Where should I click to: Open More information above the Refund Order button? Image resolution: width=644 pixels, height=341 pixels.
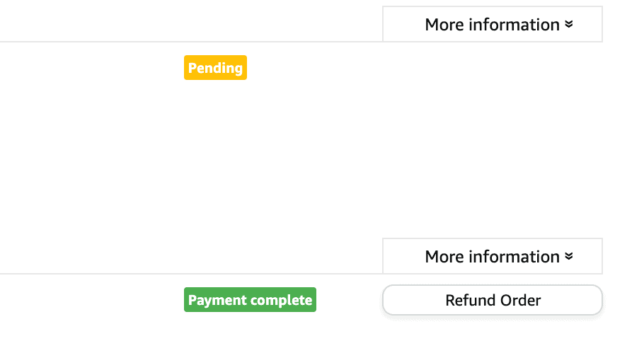pos(493,257)
